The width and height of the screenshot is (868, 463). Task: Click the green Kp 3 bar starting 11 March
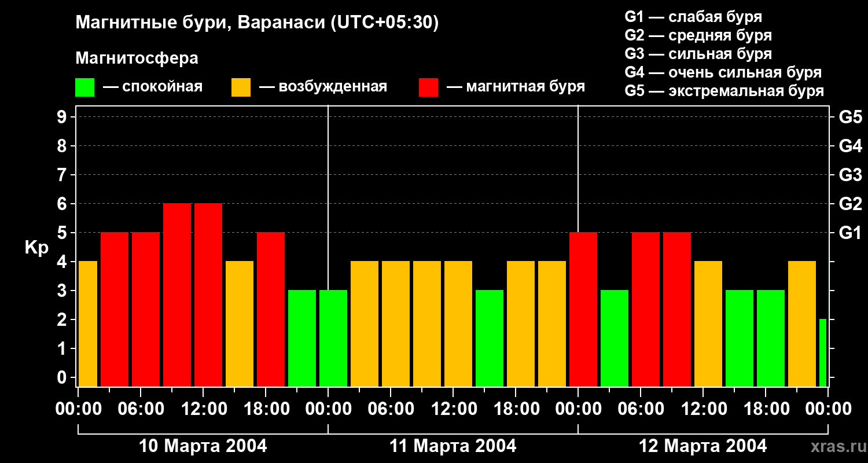pos(333,338)
